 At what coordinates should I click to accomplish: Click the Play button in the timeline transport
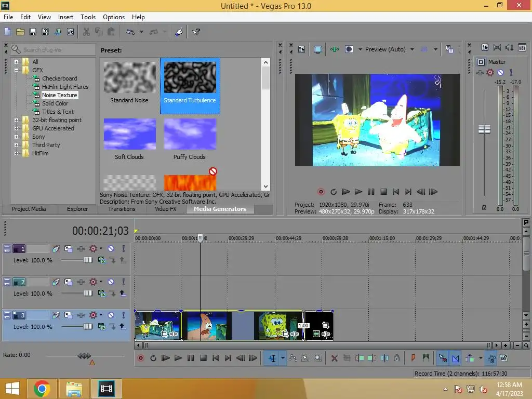click(x=178, y=358)
